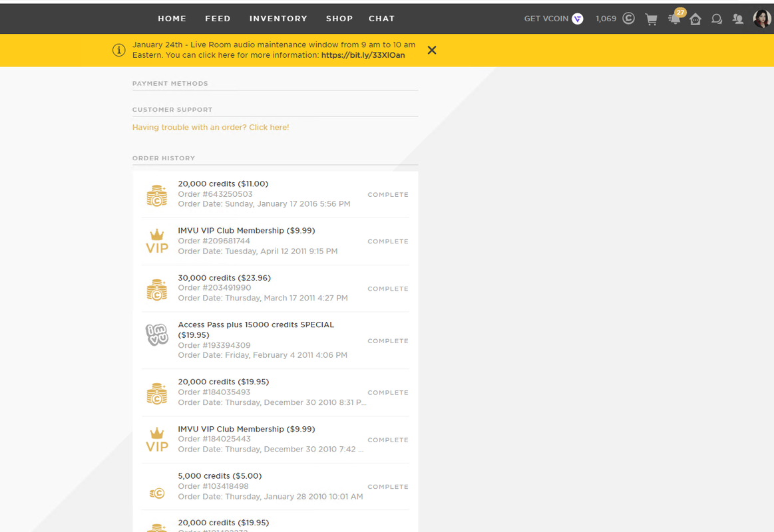The image size is (774, 532).
Task: Open the INVENTORY menu item
Action: (x=278, y=19)
